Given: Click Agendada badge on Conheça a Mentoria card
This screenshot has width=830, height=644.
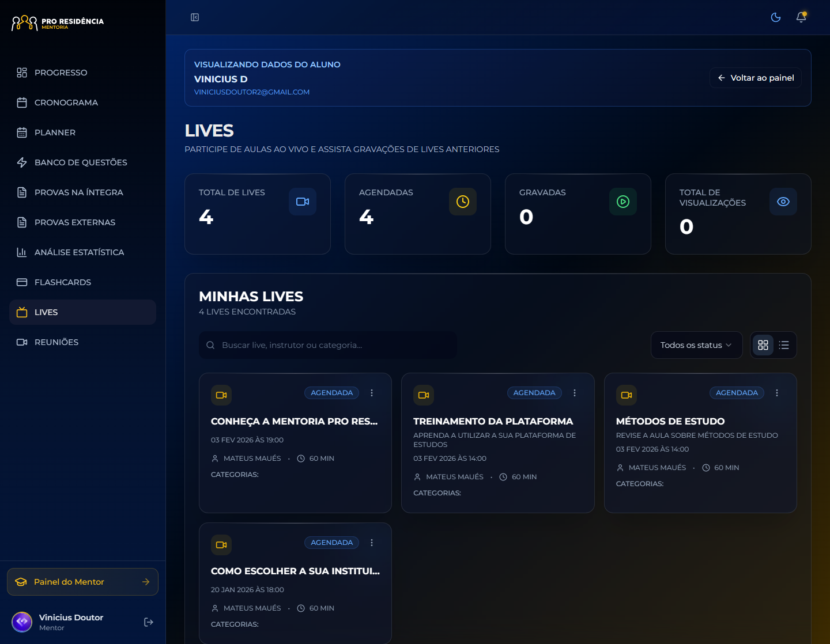Looking at the screenshot, I should pos(332,393).
